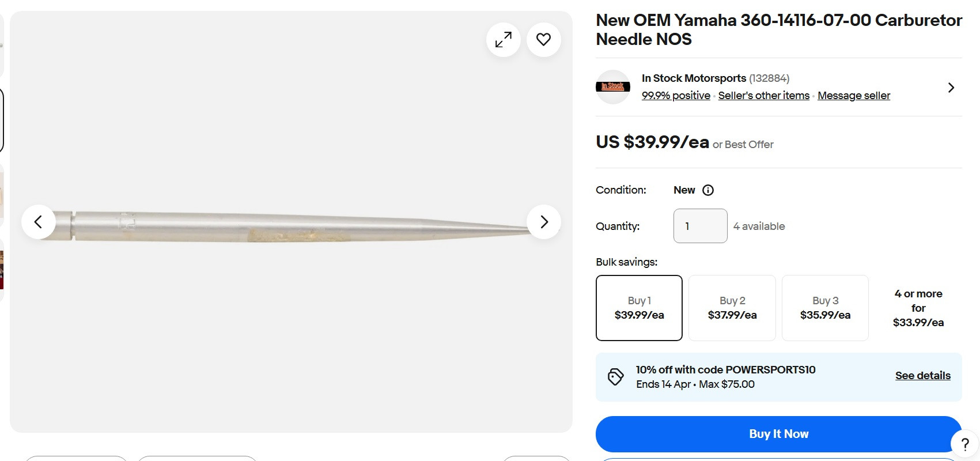Open Seller's other items link
The width and height of the screenshot is (980, 461).
(x=763, y=96)
